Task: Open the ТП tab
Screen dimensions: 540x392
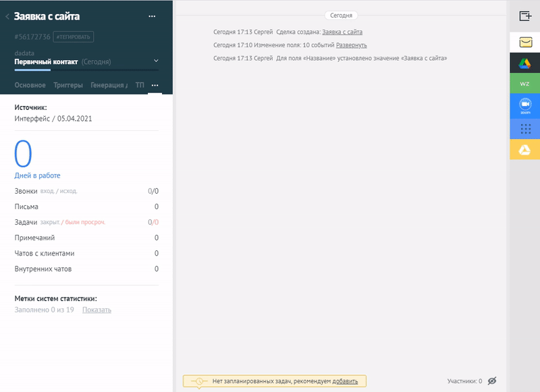Action: coord(140,86)
